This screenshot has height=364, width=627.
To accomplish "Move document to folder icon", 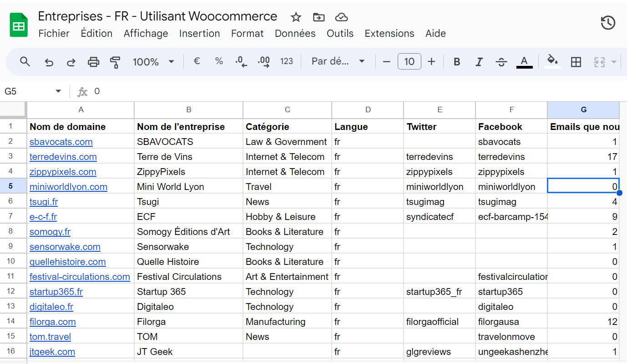I will [x=319, y=17].
